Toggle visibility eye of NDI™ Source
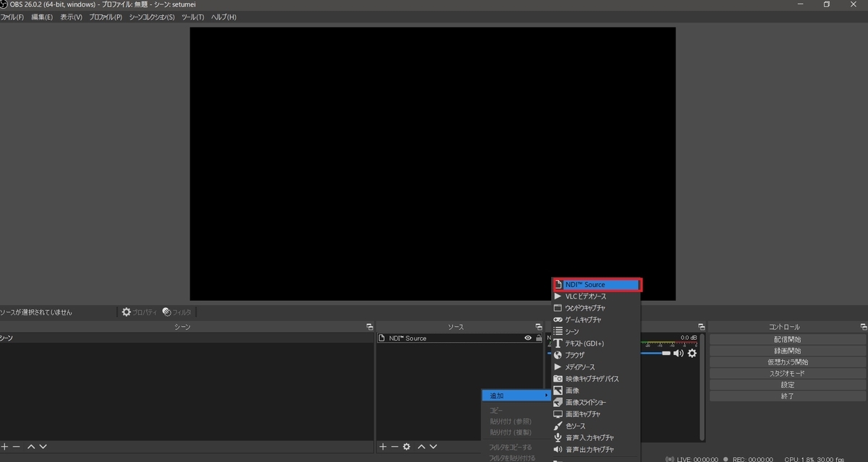The width and height of the screenshot is (868, 462). click(528, 338)
